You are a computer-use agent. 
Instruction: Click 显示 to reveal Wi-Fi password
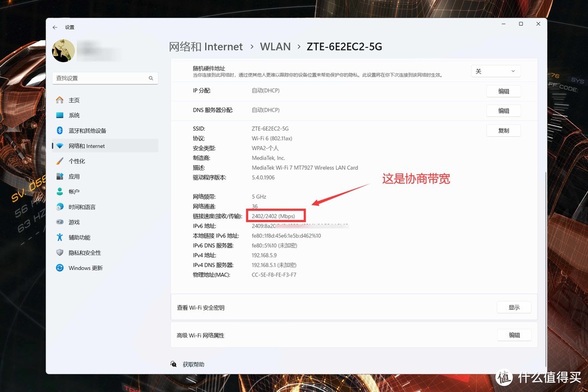click(x=513, y=307)
